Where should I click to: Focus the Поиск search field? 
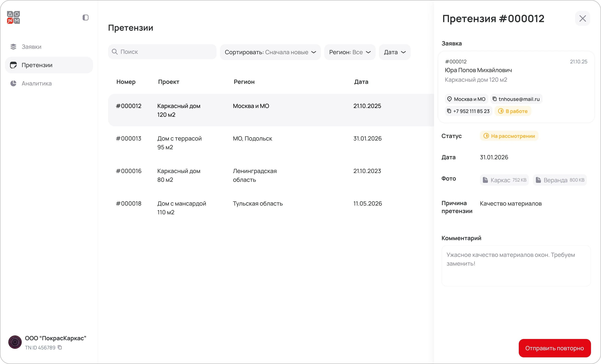point(162,52)
